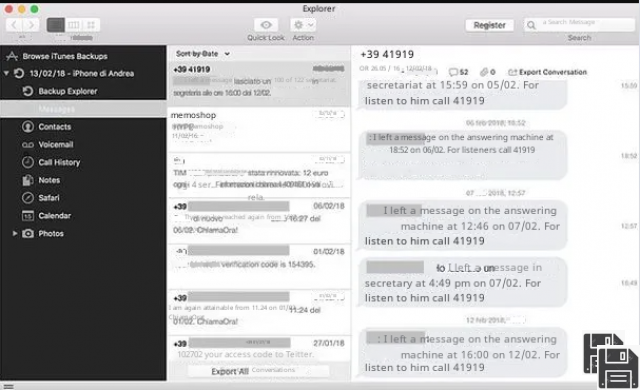Click the magnifier search icon
Image resolution: width=640 pixels, height=390 pixels.
531,25
